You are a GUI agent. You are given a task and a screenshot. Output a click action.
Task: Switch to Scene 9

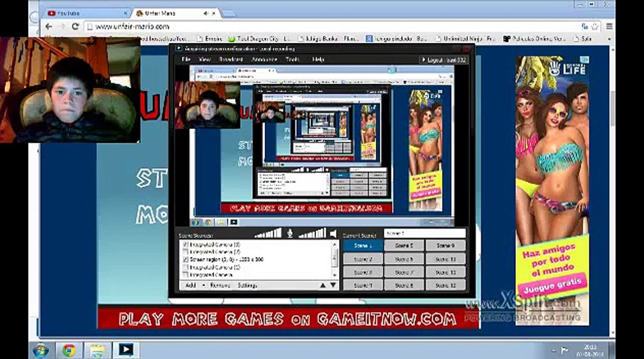click(446, 245)
